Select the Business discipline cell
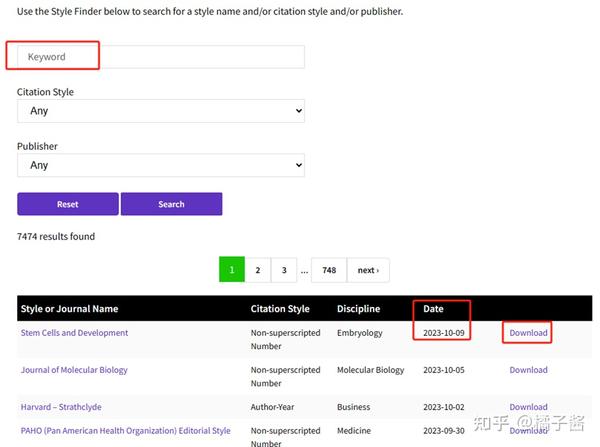600x447 pixels. (354, 407)
